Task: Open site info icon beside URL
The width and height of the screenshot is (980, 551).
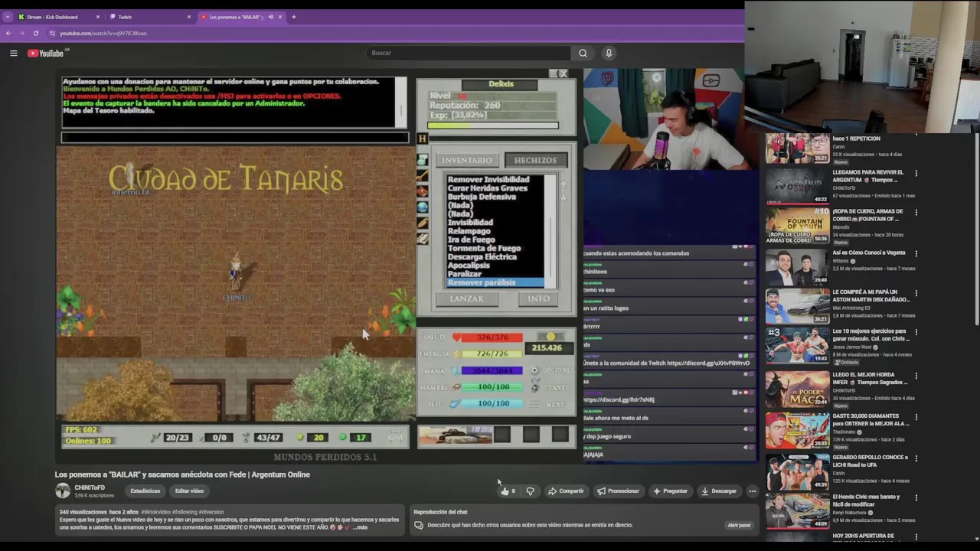Action: (52, 33)
